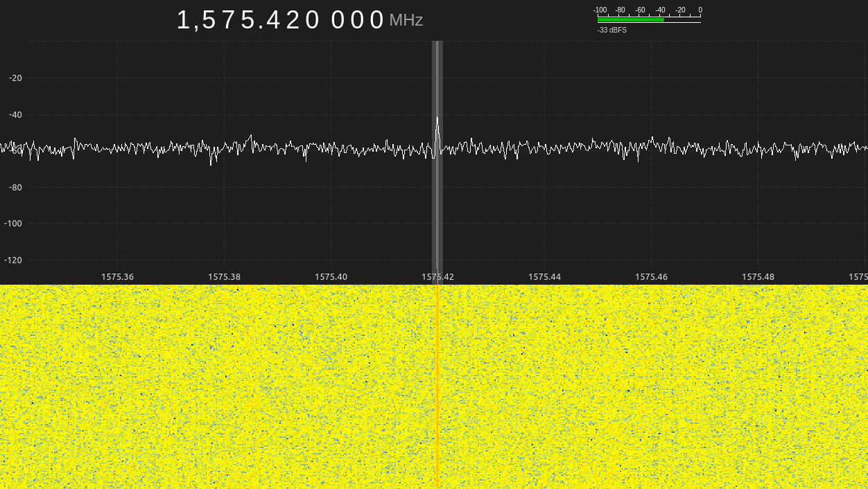Click the '7' digit in the frequency readout
Image resolution: width=868 pixels, height=489 pixels.
coord(229,20)
